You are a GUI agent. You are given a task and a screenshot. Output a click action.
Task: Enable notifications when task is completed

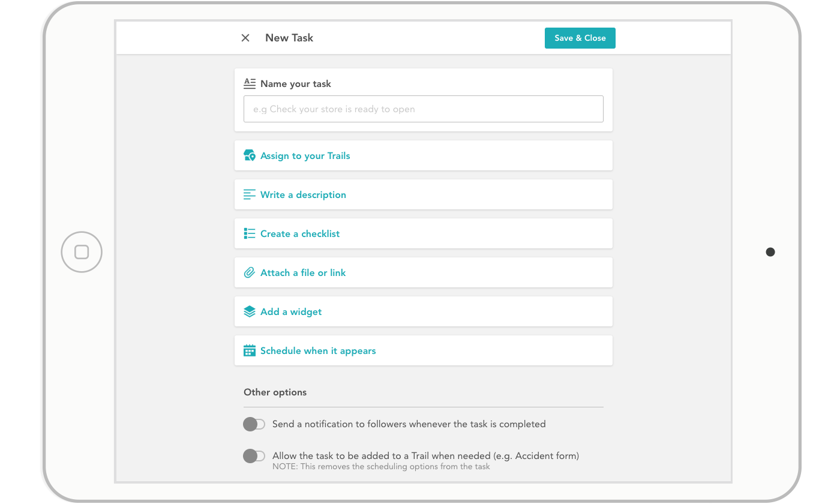click(x=254, y=424)
